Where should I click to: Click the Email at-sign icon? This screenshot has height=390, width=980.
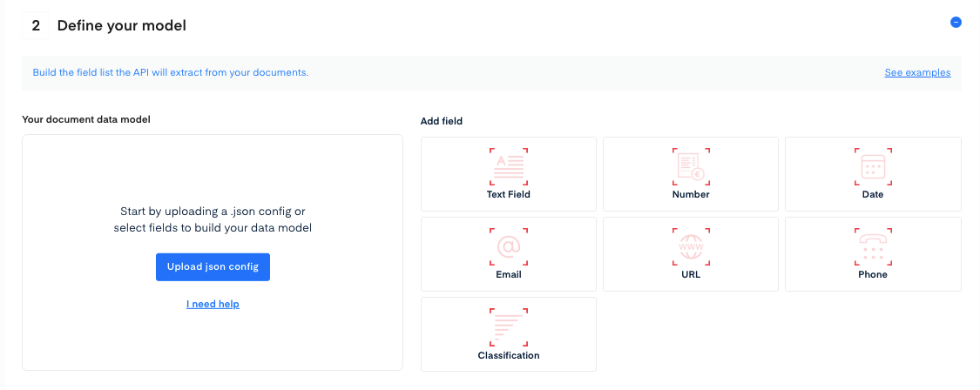click(x=509, y=246)
